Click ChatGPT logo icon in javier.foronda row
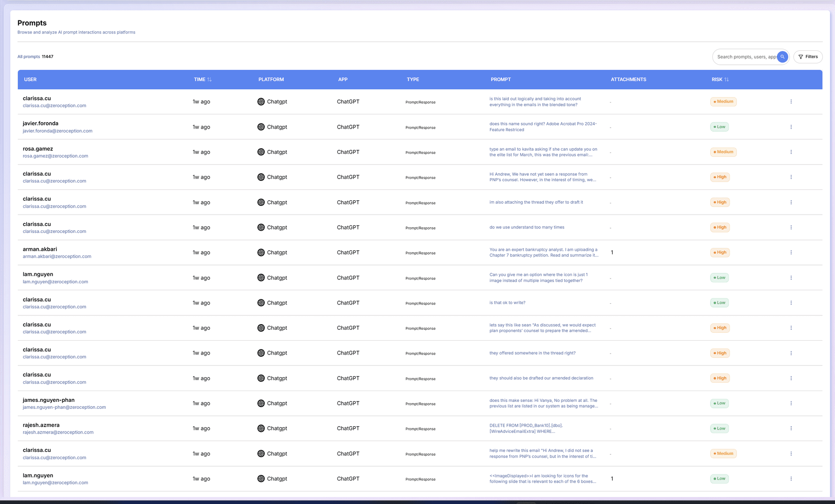 (261, 127)
